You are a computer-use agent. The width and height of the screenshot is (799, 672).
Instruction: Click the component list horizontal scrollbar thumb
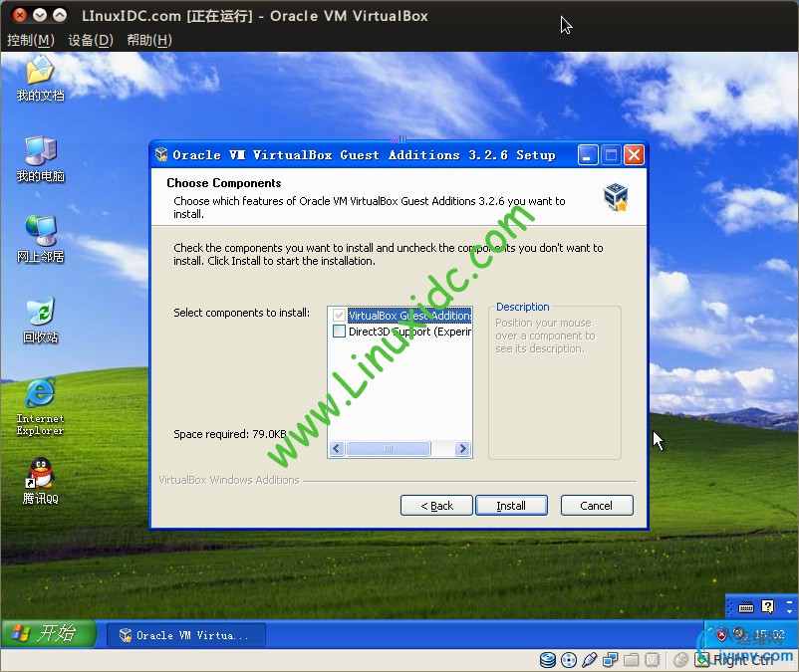389,449
